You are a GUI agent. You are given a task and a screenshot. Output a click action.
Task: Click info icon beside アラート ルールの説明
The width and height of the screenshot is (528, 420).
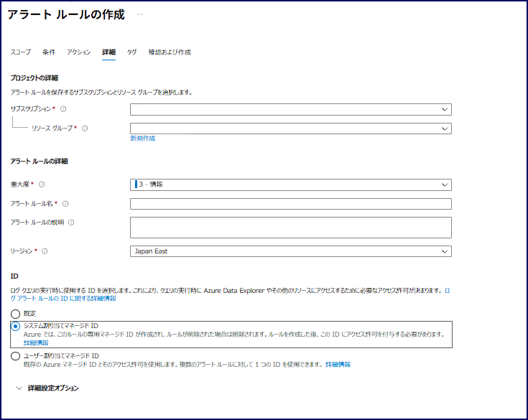[71, 223]
